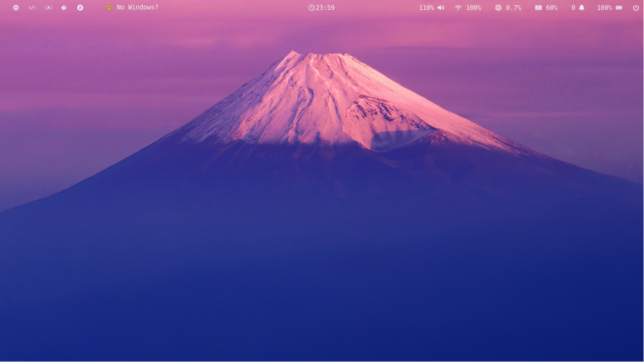Viewport: 644px width, 362px height.
Task: Click the Bitcoin circle workspace icon
Action: (80, 8)
